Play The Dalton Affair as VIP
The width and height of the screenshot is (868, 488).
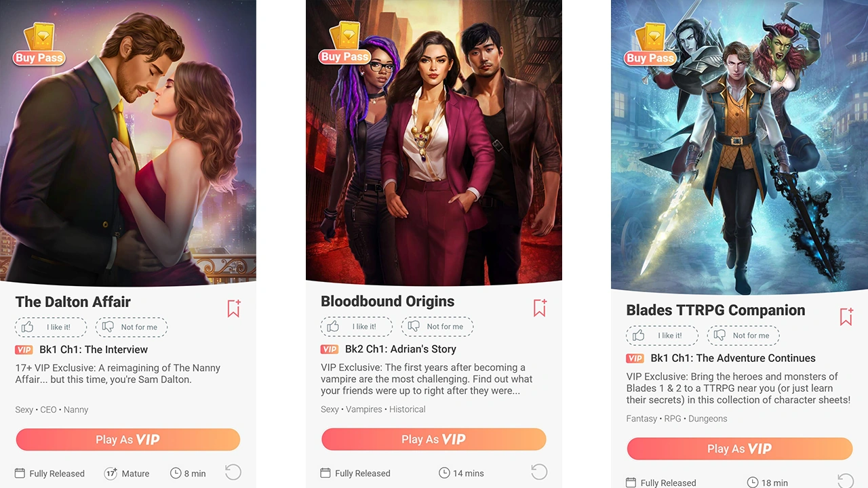(128, 439)
